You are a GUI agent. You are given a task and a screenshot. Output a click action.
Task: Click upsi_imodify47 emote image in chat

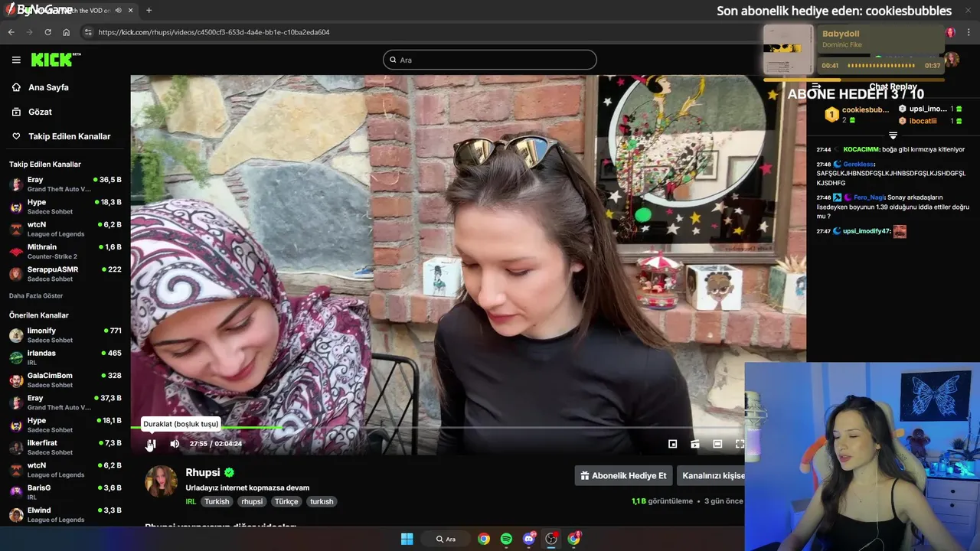(x=900, y=231)
